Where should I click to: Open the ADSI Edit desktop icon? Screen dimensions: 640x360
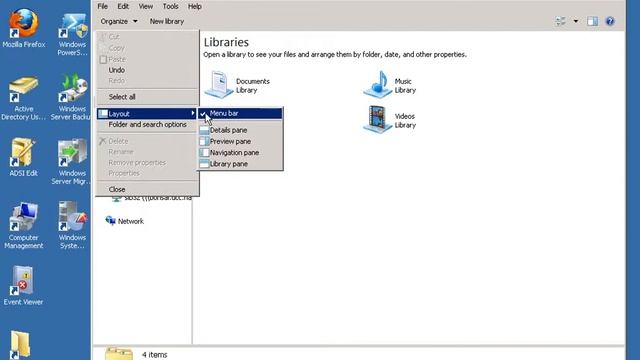tap(23, 157)
